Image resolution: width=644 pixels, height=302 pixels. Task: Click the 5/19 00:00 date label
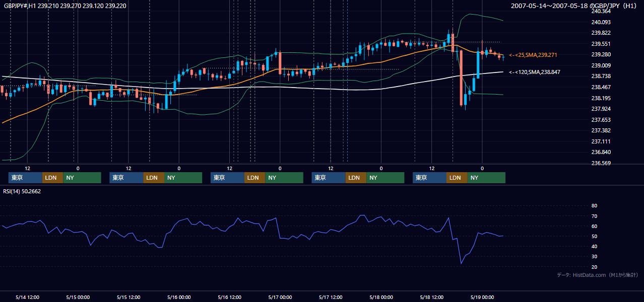(x=482, y=297)
